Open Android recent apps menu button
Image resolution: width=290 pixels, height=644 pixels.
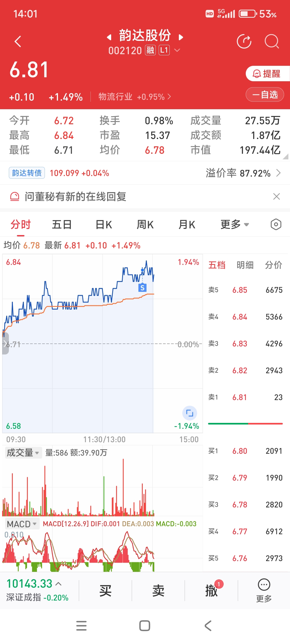pos(81,626)
